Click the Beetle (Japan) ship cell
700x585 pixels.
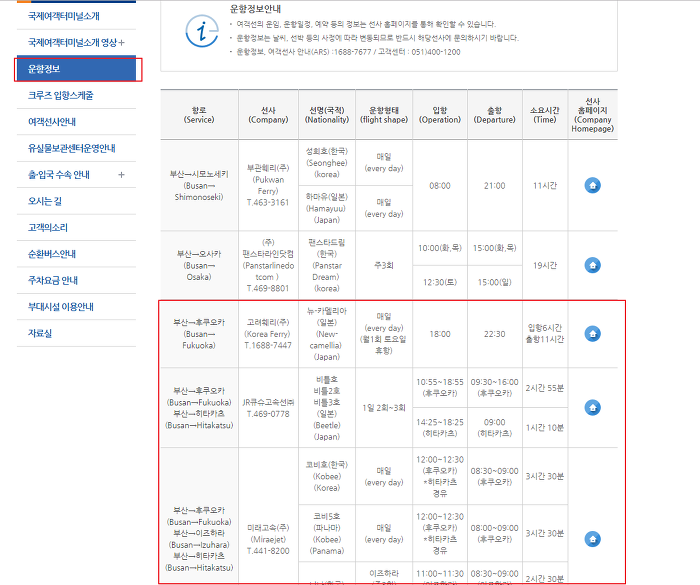(x=327, y=408)
